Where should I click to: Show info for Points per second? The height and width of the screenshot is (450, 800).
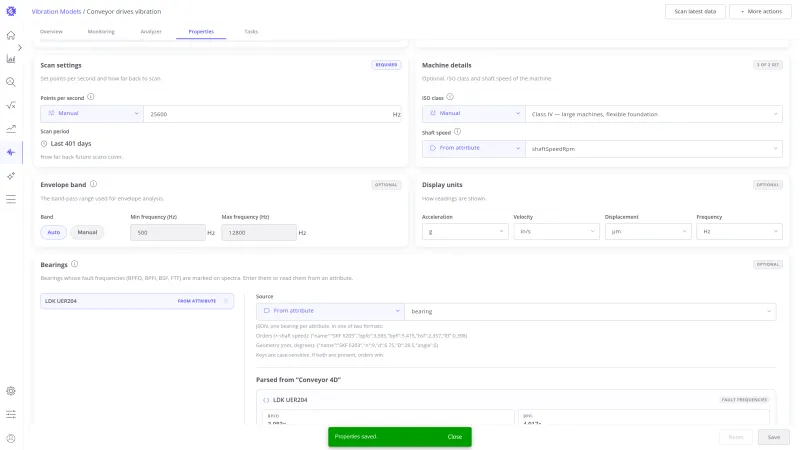click(91, 97)
